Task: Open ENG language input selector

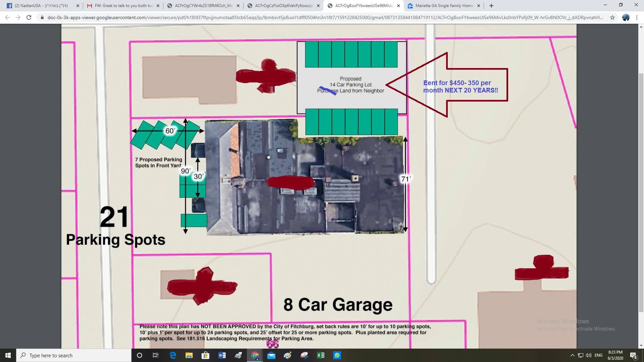Action: [x=598, y=355]
